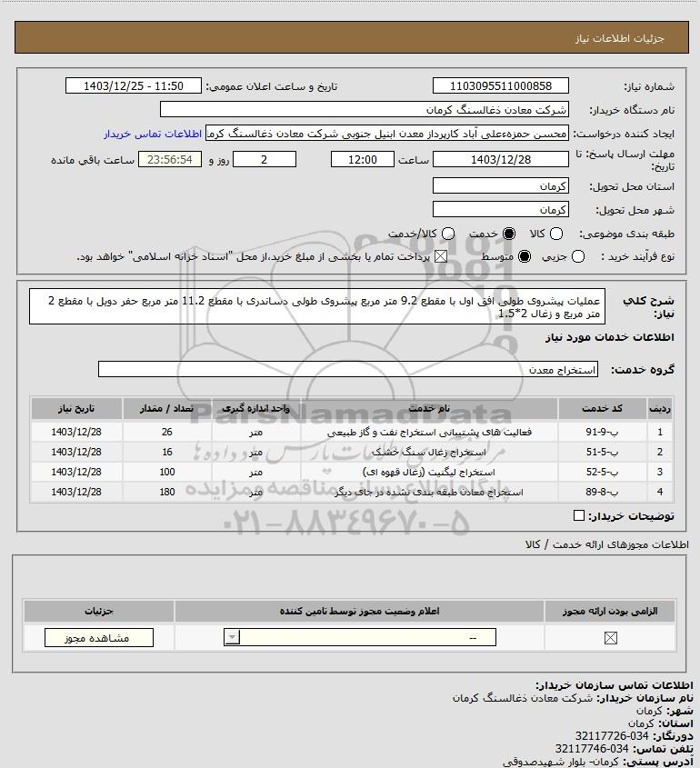Click service code ب-8-89 cell
The height and width of the screenshot is (768, 700).
602,492
